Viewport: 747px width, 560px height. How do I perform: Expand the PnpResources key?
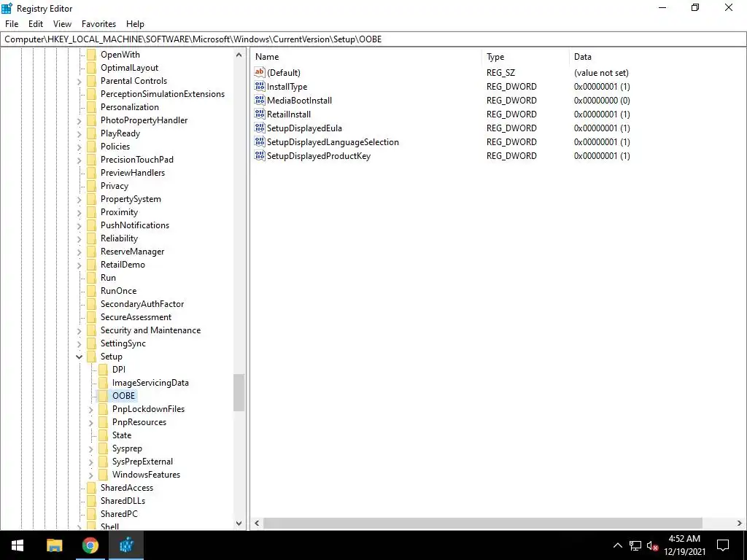point(91,422)
